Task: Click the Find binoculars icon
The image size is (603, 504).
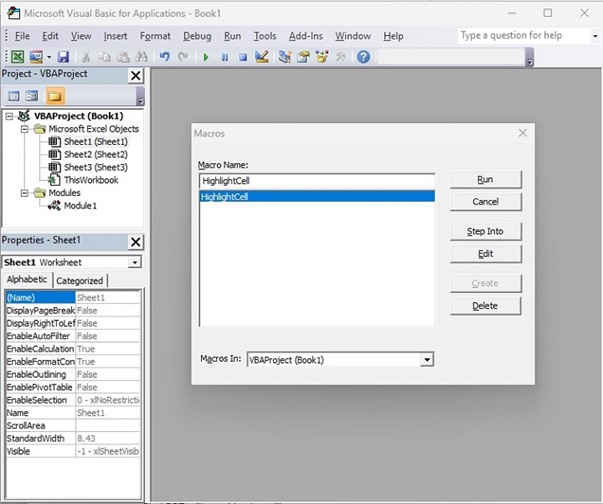Action: [141, 57]
